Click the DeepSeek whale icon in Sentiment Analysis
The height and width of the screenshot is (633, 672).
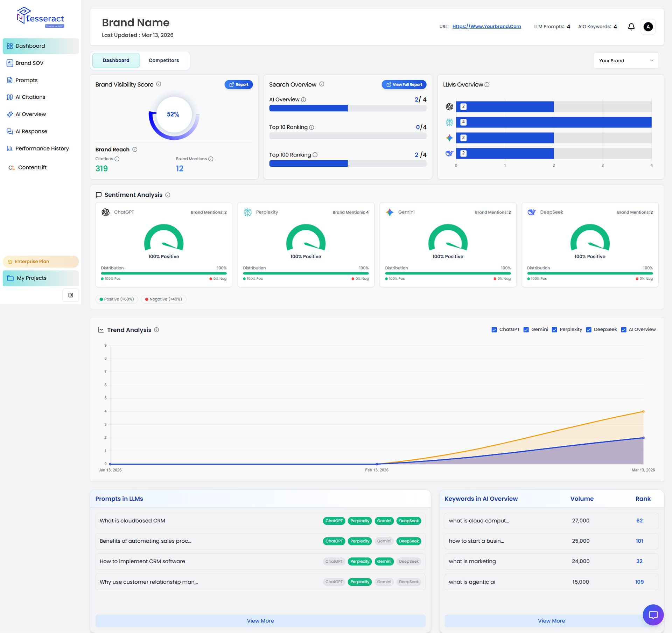point(531,212)
